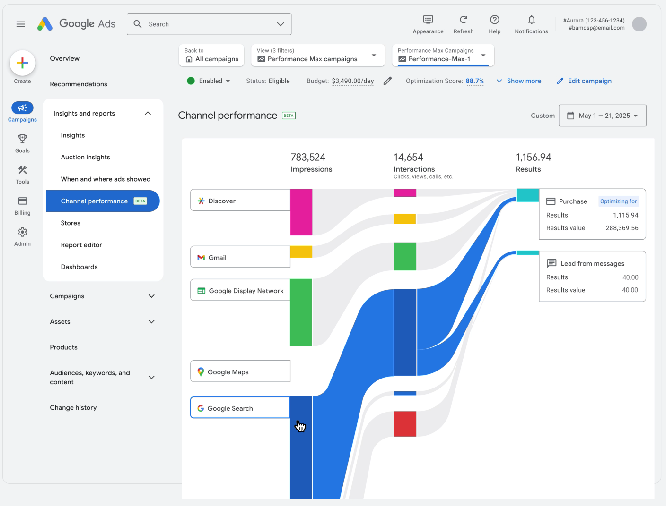Open the Billing card icon
This screenshot has height=506, width=666.
pos(23,201)
